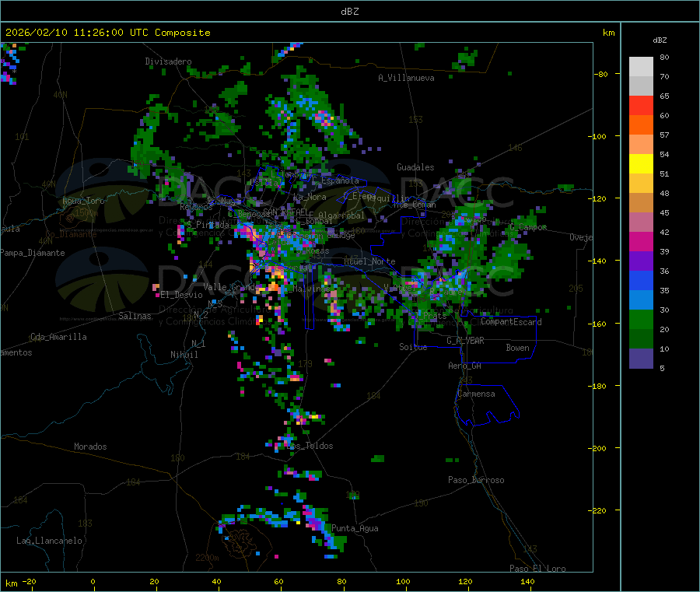
Task: Click the Soitue place label
Action: [x=413, y=347]
